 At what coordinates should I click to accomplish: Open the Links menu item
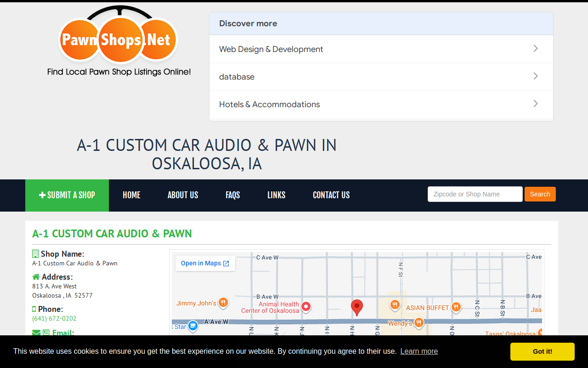[x=277, y=195]
